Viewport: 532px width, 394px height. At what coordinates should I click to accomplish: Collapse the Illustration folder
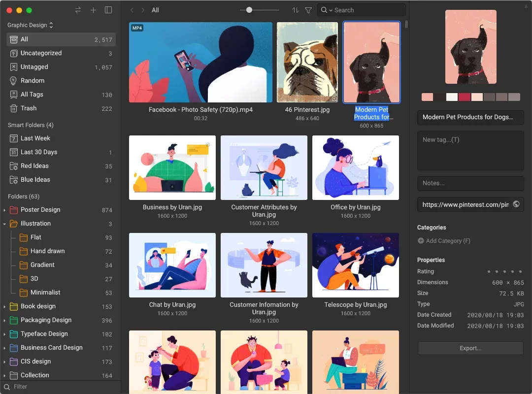coord(4,224)
